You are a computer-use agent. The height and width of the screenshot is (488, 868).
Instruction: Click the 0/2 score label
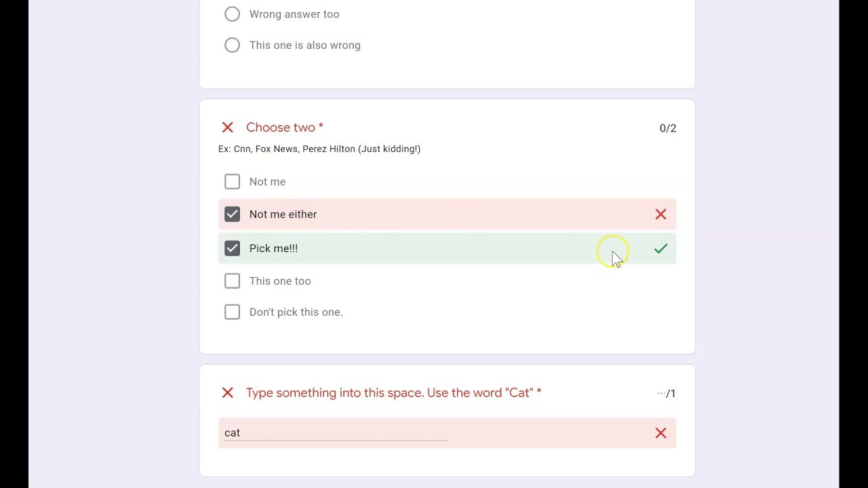(x=667, y=128)
